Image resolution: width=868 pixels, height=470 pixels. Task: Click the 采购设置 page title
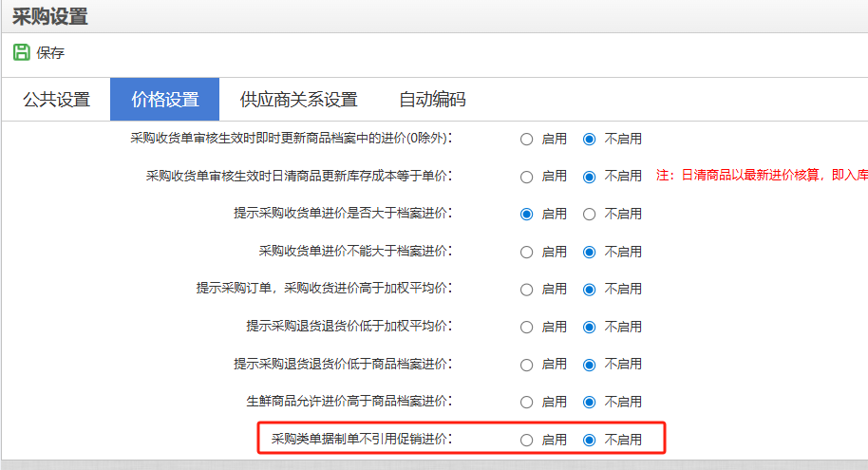(x=49, y=15)
